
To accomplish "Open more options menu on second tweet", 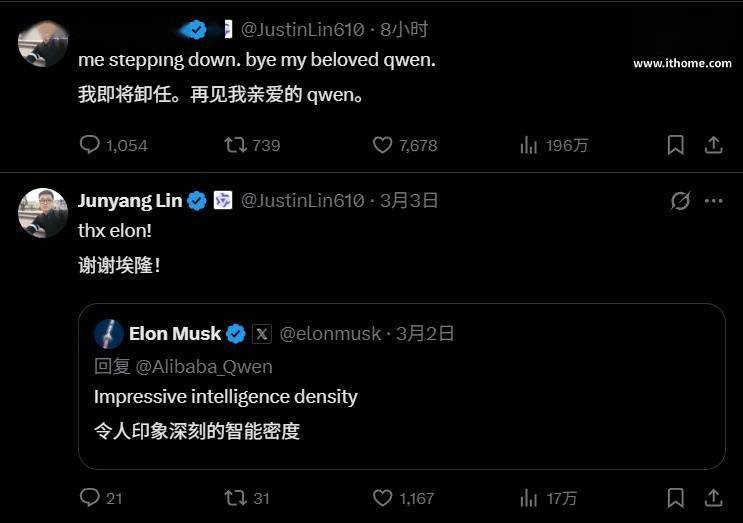I will point(713,201).
